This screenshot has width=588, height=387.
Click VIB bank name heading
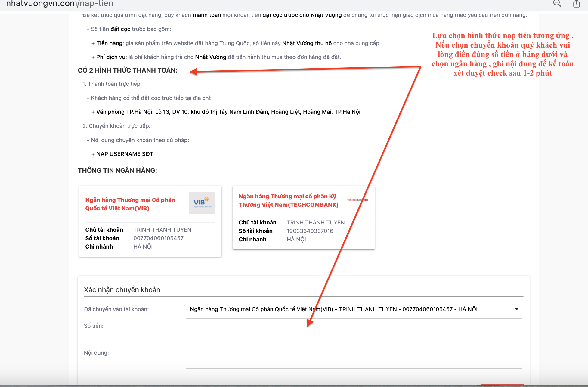click(x=130, y=204)
